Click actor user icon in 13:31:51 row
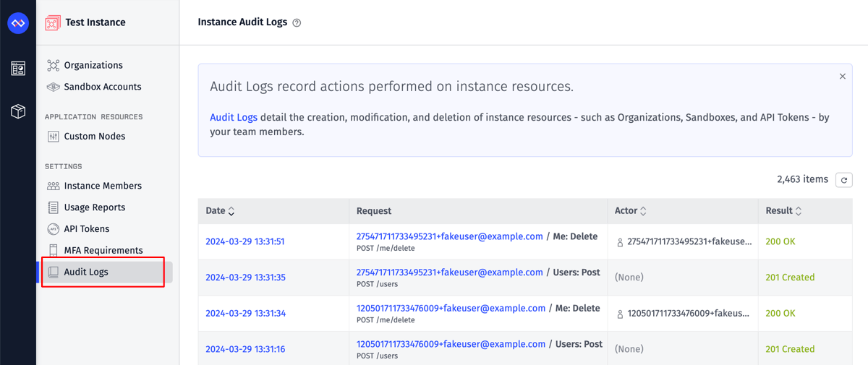The image size is (868, 365). (x=620, y=242)
